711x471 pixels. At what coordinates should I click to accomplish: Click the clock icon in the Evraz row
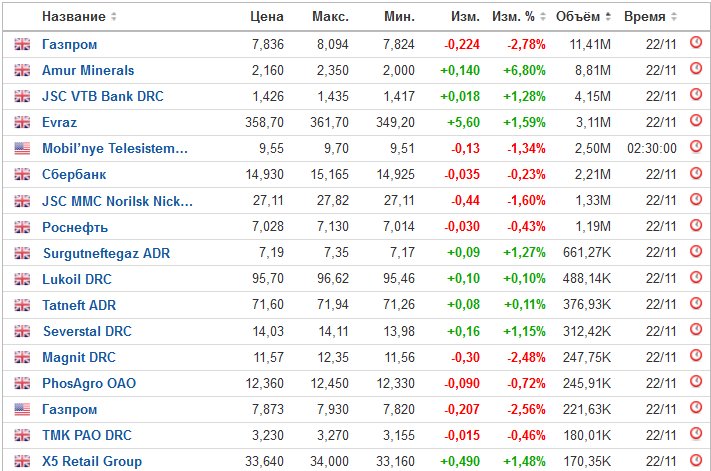point(697,122)
